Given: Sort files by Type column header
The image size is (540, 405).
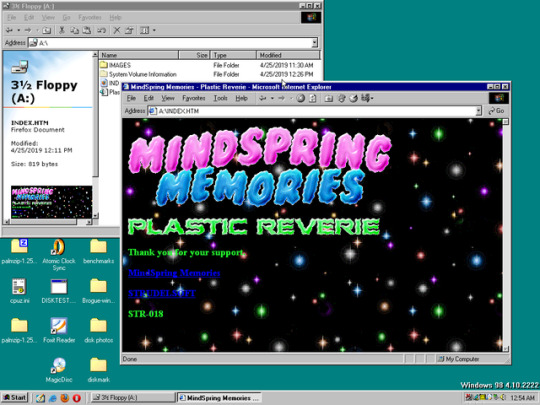Looking at the screenshot, I should click(x=233, y=55).
